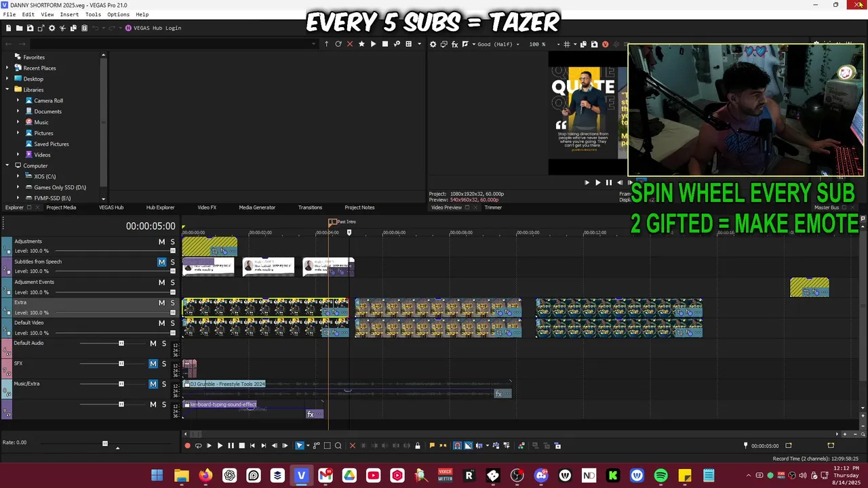The height and width of the screenshot is (488, 868).
Task: Click the Explorer Up one level arrow
Action: coord(326,44)
